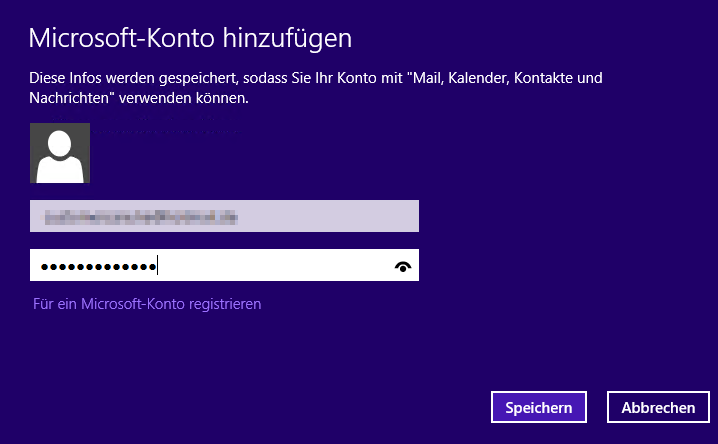Click the heading Microsoft-Konto hinzufügen

[190, 38]
